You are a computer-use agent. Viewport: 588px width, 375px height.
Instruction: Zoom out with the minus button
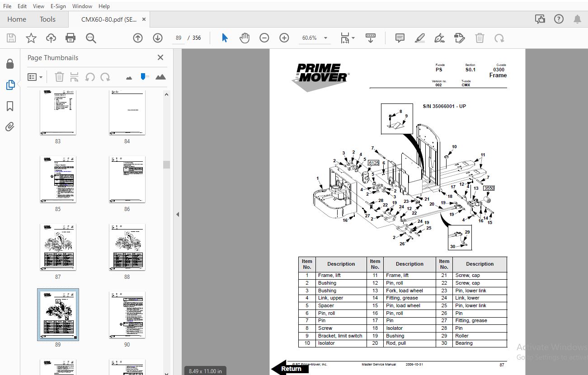pyautogui.click(x=264, y=38)
